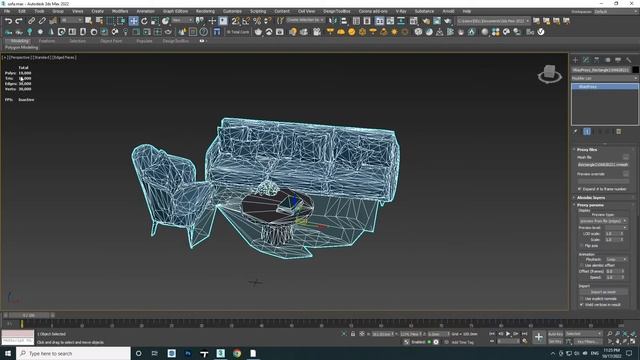Click the Undo arrow icon
Screen dimensions: 640x360
coord(9,21)
